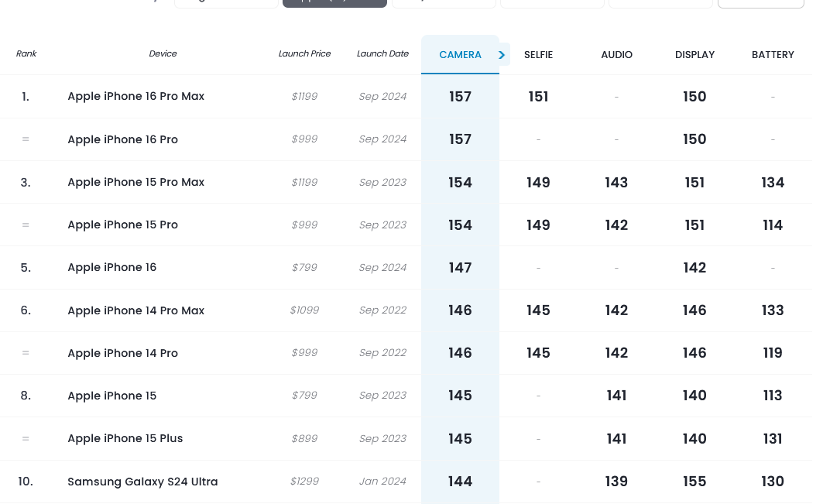Switch to the AUDIO ranking column
The width and height of the screenshot is (823, 504).
coord(617,55)
